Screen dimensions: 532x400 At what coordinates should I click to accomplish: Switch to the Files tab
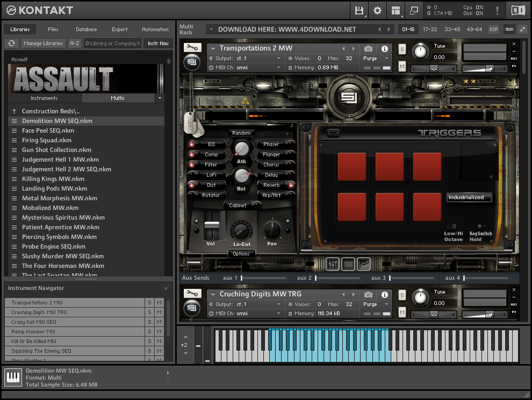53,29
